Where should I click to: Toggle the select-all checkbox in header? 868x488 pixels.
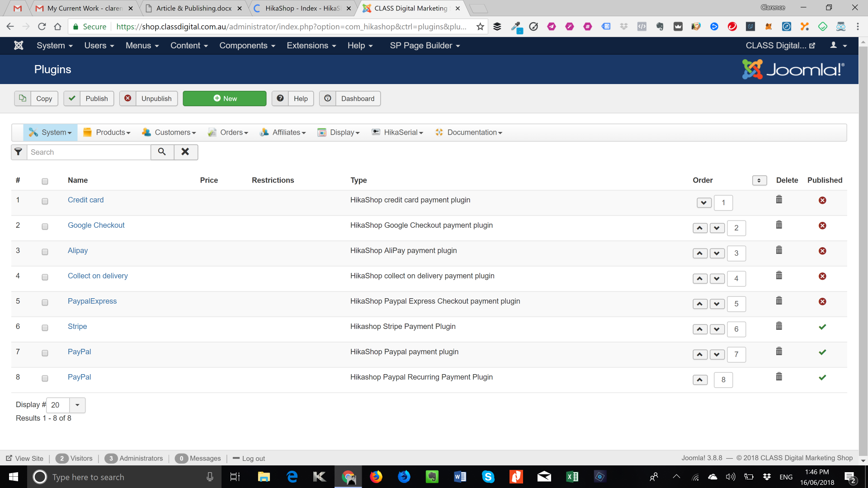pyautogui.click(x=45, y=181)
